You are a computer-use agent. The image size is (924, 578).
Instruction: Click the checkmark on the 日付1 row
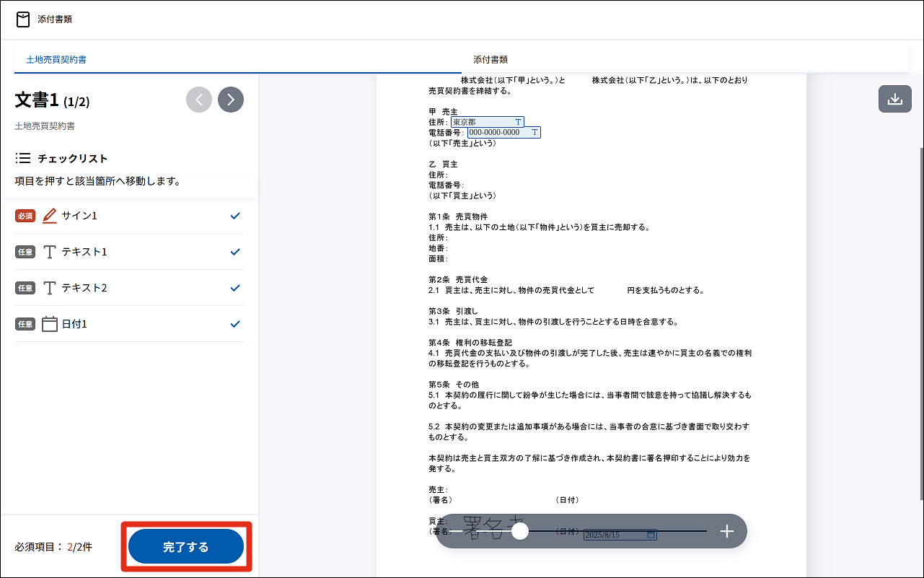click(234, 324)
